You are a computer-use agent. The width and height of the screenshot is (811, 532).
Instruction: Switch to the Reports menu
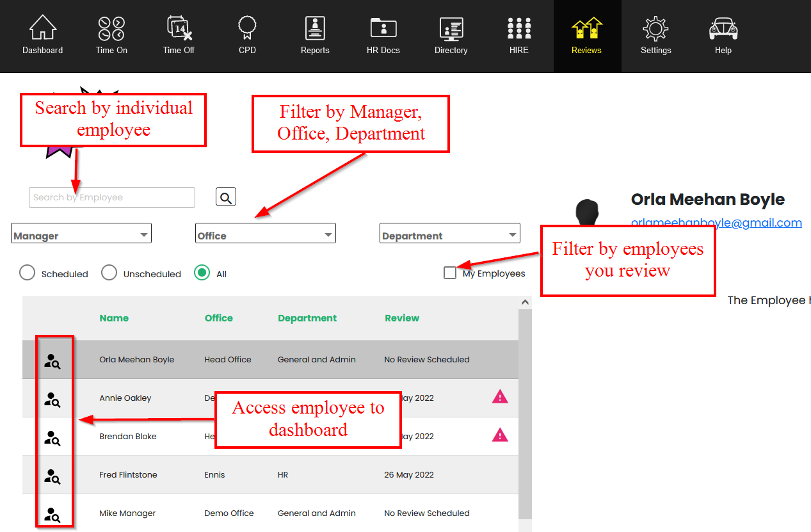(x=315, y=36)
